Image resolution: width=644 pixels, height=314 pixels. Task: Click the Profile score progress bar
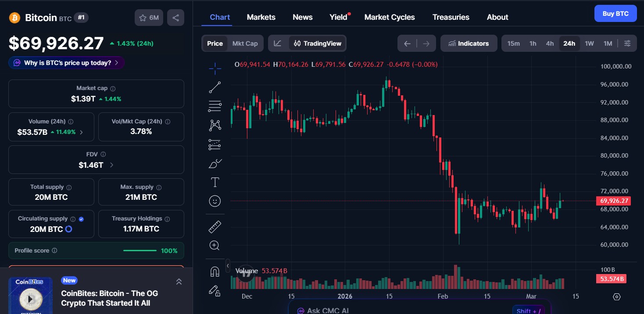[140, 250]
